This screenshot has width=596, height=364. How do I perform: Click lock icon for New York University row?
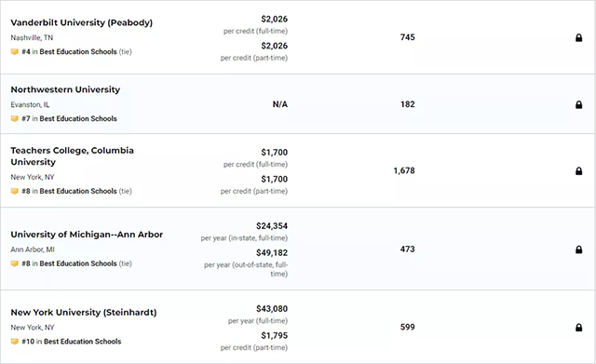point(578,327)
